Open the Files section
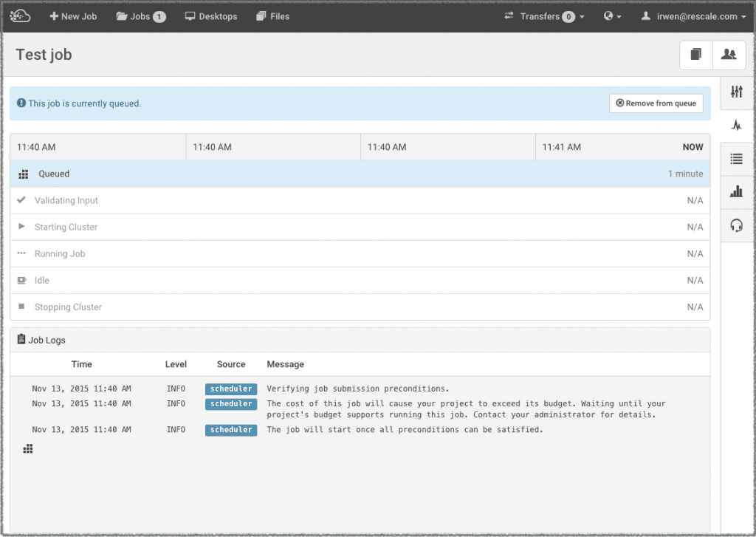Screen dimensions: 756x537 [x=272, y=16]
